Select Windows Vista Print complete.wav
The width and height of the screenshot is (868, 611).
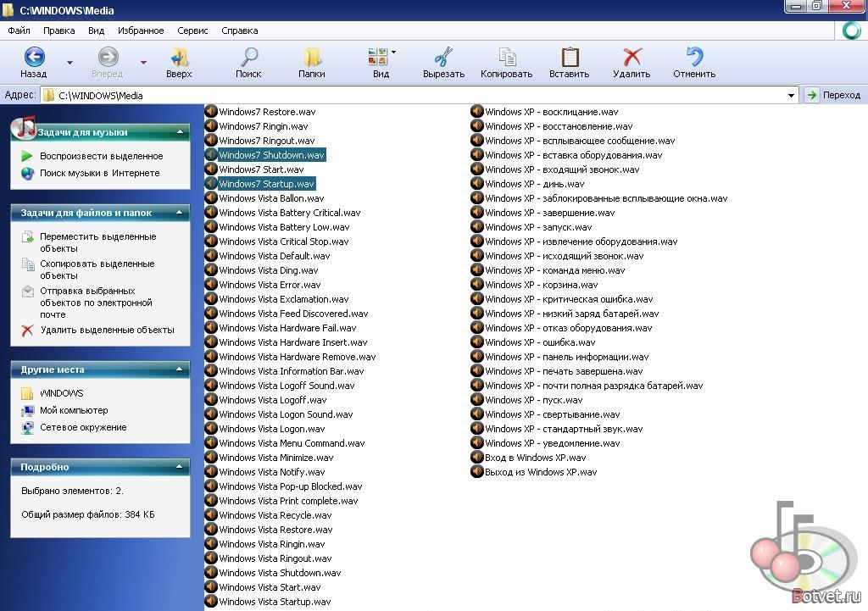tap(288, 501)
